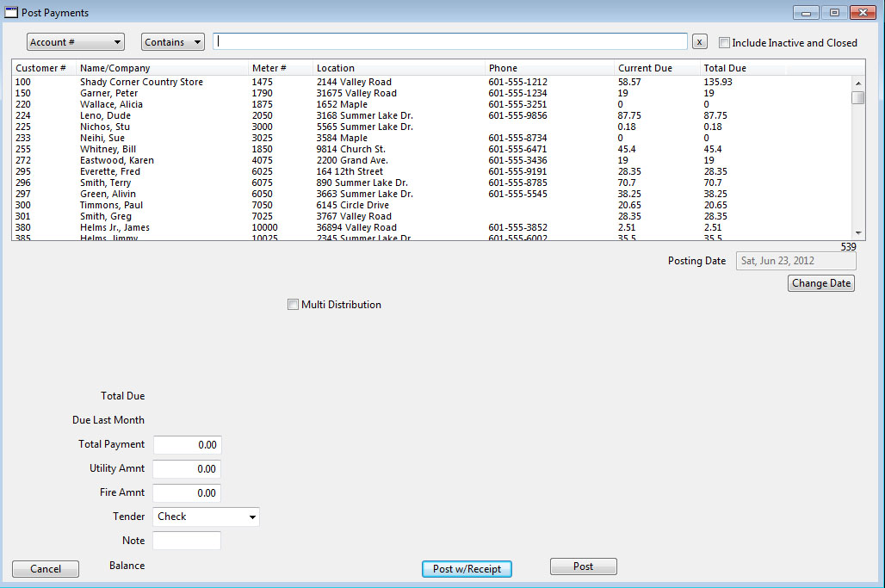Clear the search field with the x button
The height and width of the screenshot is (588, 885).
coord(699,42)
